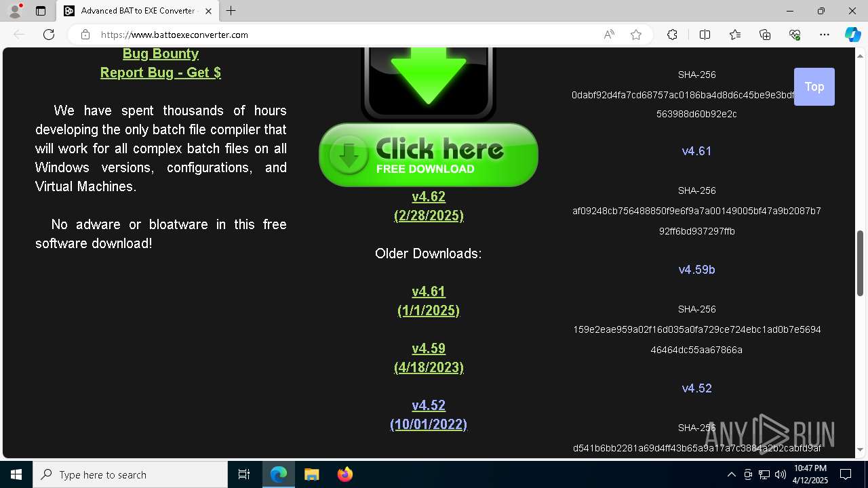868x488 pixels.
Task: Download version v4.62 link
Action: coord(429,197)
